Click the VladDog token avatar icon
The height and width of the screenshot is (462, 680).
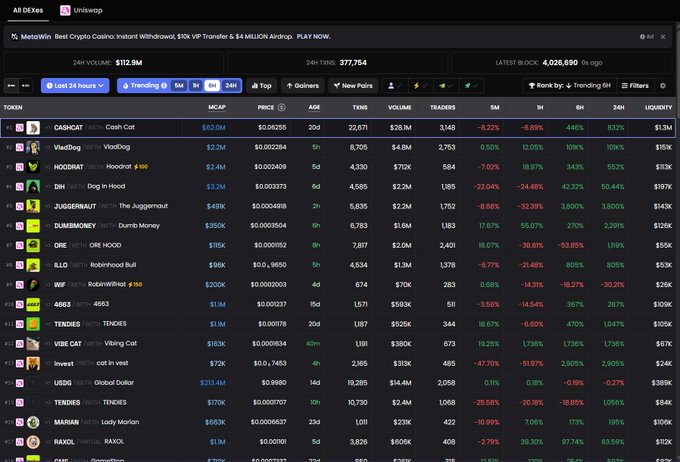33,147
